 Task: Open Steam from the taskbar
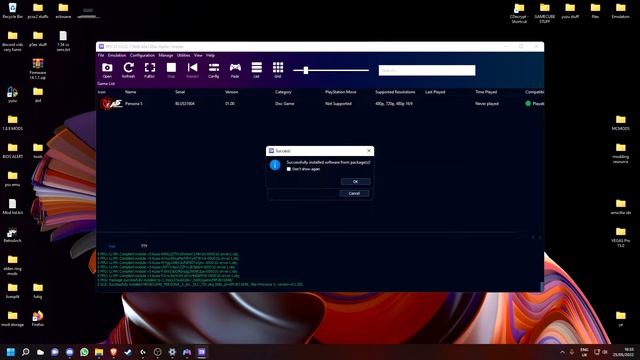click(128, 352)
